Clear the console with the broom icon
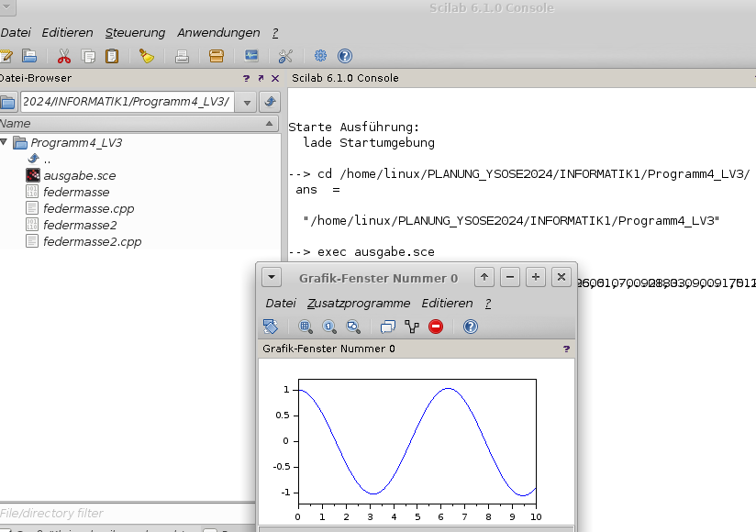The image size is (756, 532). (147, 56)
